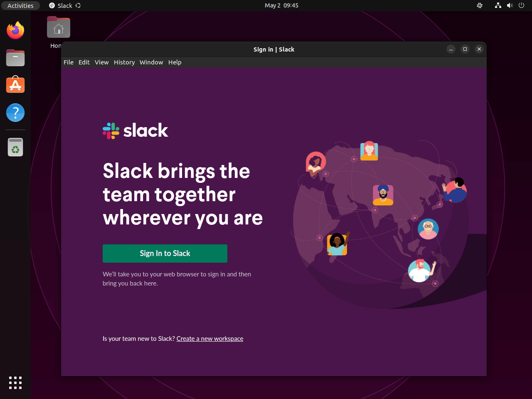The width and height of the screenshot is (532, 399).
Task: Open the Files app in dock
Action: (x=15, y=58)
